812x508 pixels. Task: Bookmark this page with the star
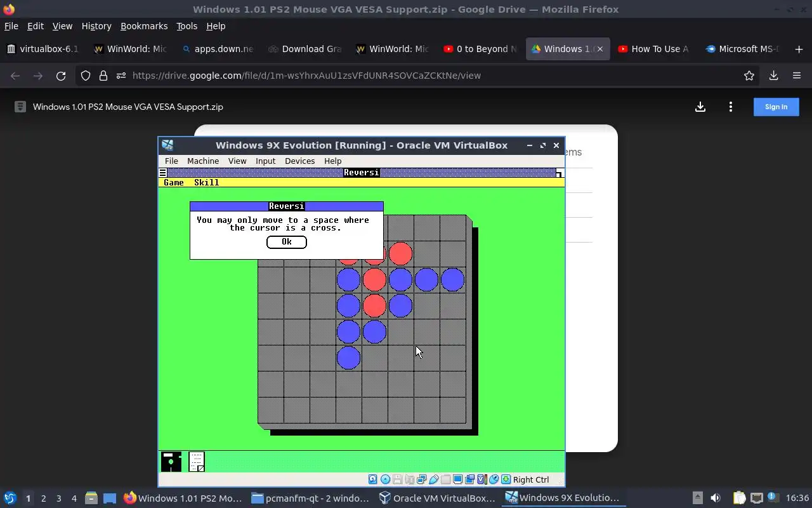[749, 76]
